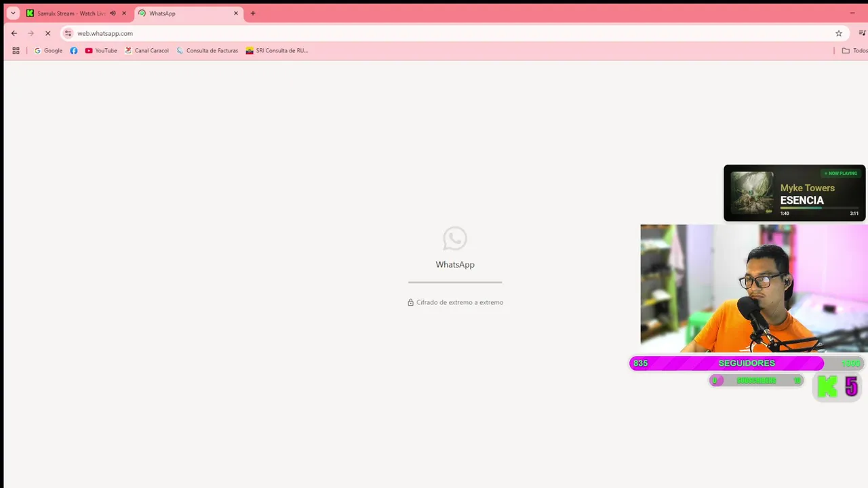Click the SEGUIDORES follower goal bar
The width and height of the screenshot is (868, 488).
pyautogui.click(x=747, y=363)
